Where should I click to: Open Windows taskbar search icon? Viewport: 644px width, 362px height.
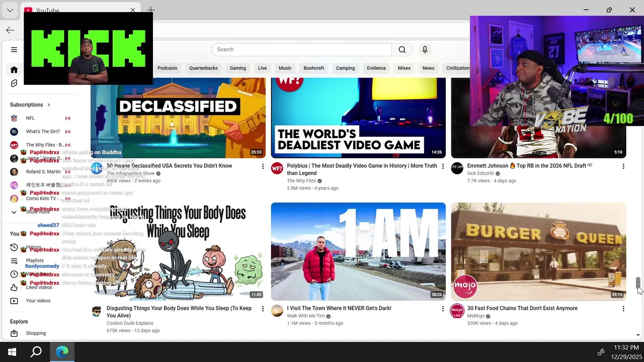click(36, 352)
